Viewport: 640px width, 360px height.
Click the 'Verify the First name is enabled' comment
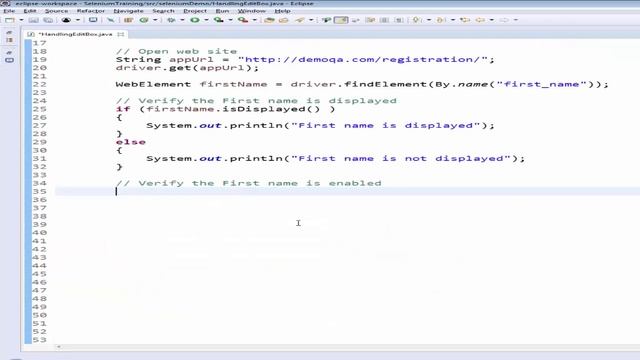pyautogui.click(x=249, y=183)
